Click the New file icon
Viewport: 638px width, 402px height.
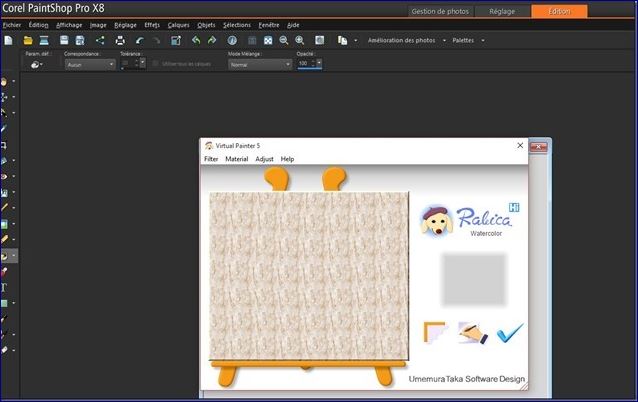click(9, 40)
